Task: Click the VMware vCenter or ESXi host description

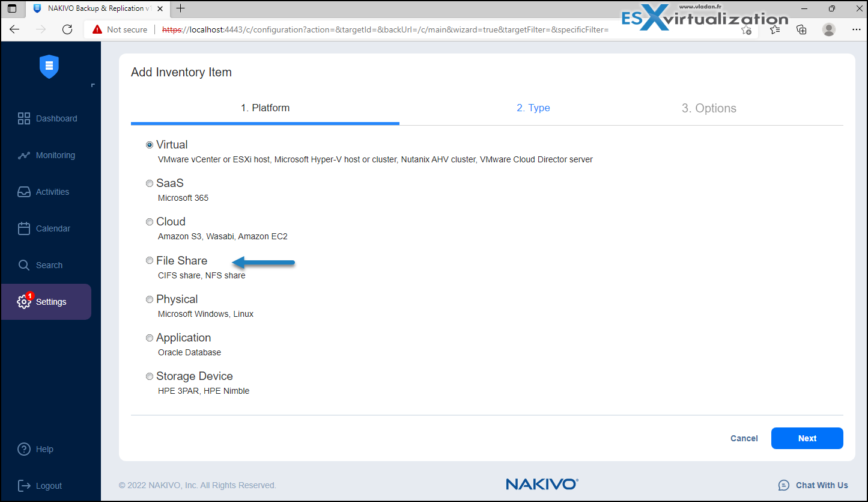Action: (375, 159)
